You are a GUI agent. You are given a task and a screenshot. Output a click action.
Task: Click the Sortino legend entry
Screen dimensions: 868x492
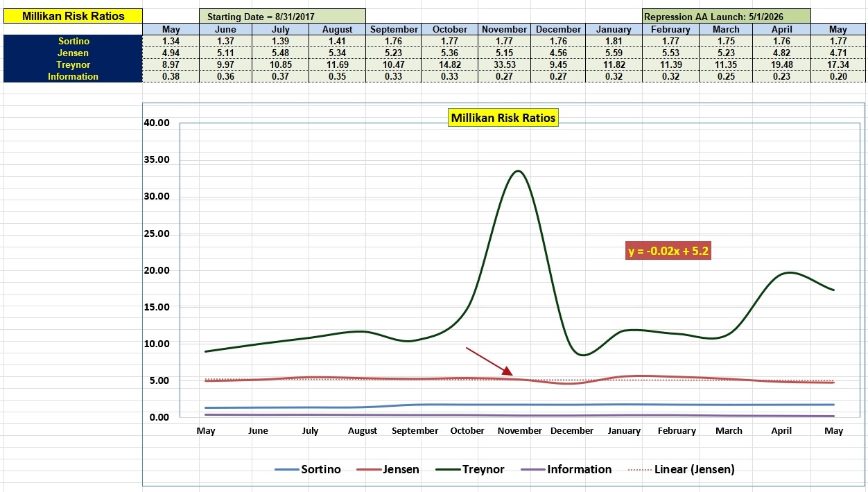308,469
